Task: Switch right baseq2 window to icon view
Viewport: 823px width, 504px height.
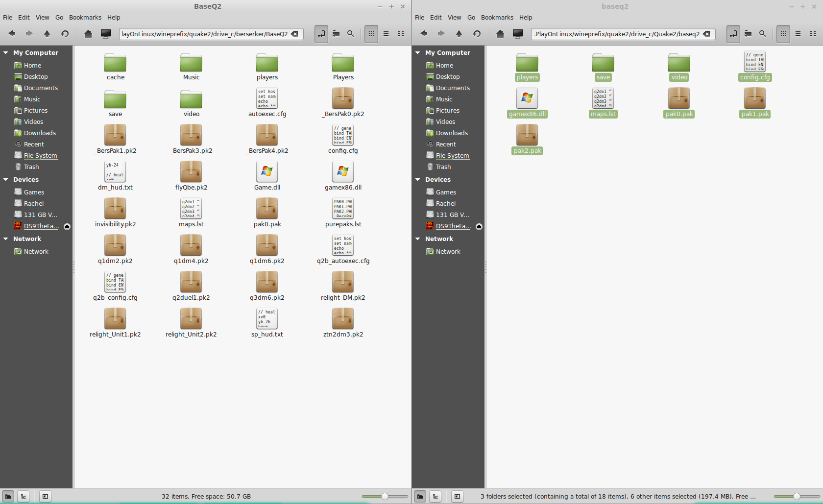Action: pyautogui.click(x=783, y=34)
